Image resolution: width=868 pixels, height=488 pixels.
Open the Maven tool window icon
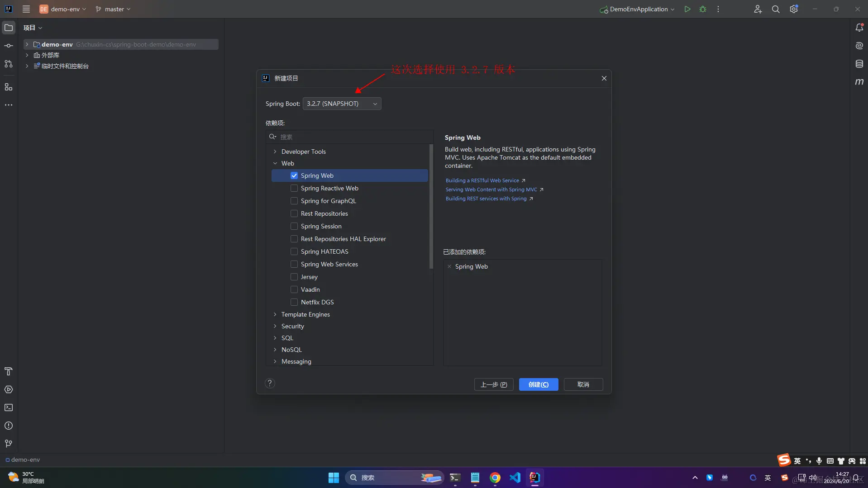click(859, 82)
